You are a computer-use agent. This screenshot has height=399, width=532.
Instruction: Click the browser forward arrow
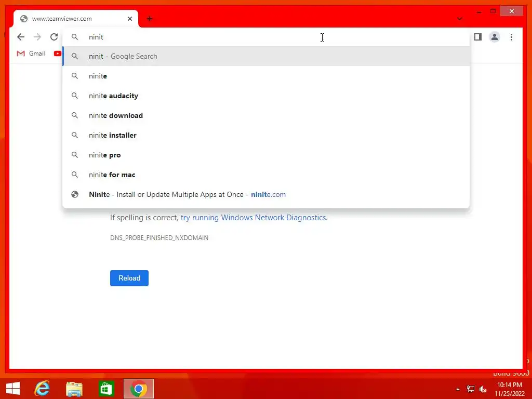(x=37, y=37)
